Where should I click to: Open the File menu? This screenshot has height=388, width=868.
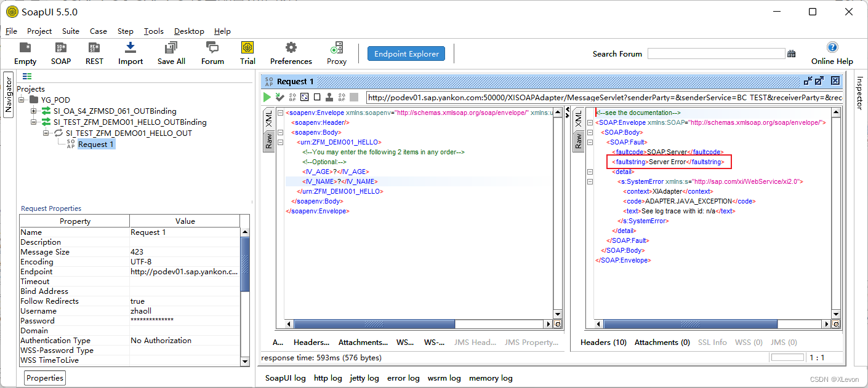[12, 31]
